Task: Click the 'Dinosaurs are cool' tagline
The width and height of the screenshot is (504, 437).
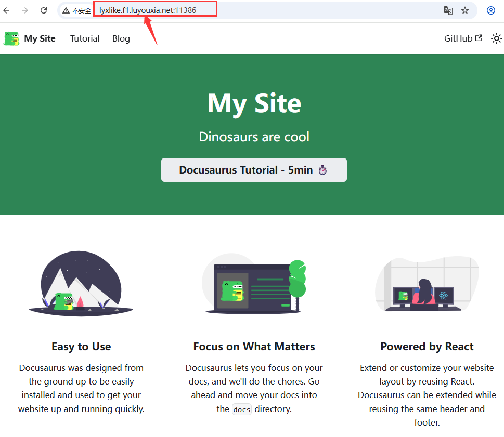Action: pyautogui.click(x=254, y=137)
